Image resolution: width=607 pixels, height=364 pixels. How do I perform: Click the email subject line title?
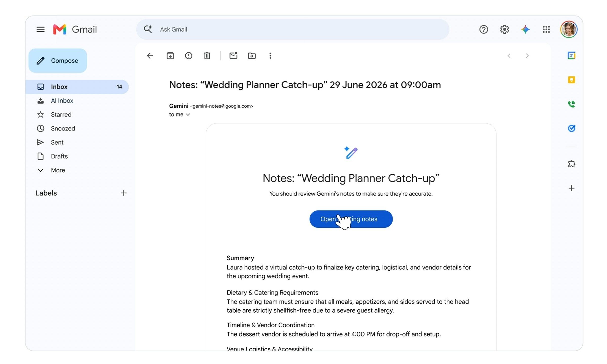[x=305, y=85]
